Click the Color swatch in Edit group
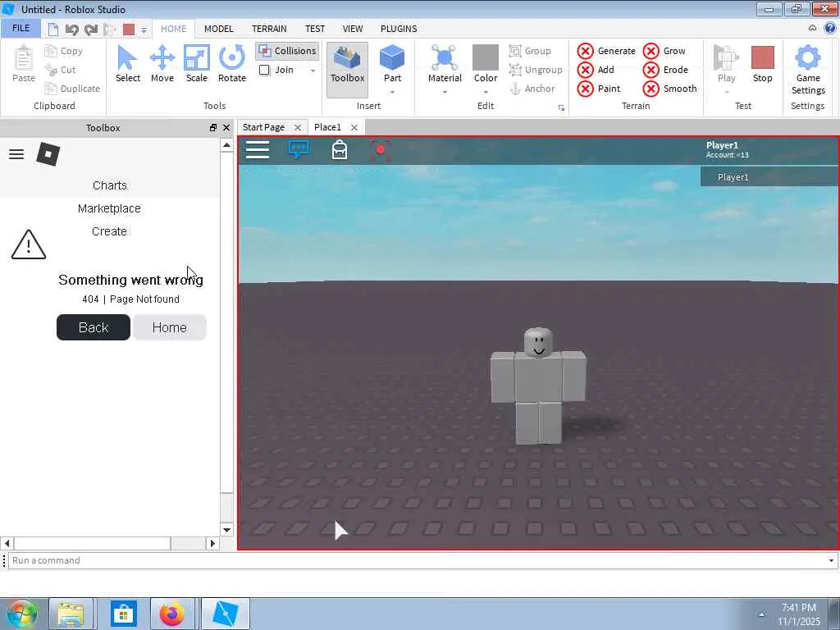Viewport: 840px width, 630px height. coord(486,57)
